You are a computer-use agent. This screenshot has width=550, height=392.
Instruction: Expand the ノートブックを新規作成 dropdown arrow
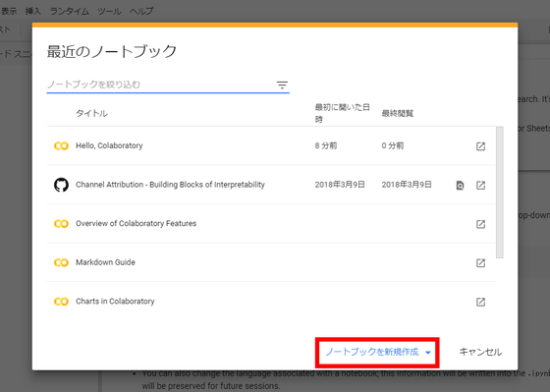pyautogui.click(x=428, y=353)
